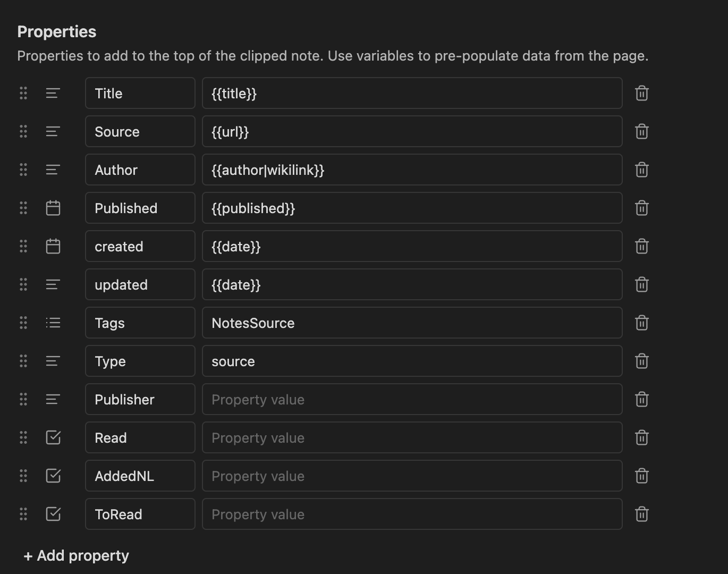Select the Publisher property value field
The width and height of the screenshot is (728, 574).
(412, 399)
